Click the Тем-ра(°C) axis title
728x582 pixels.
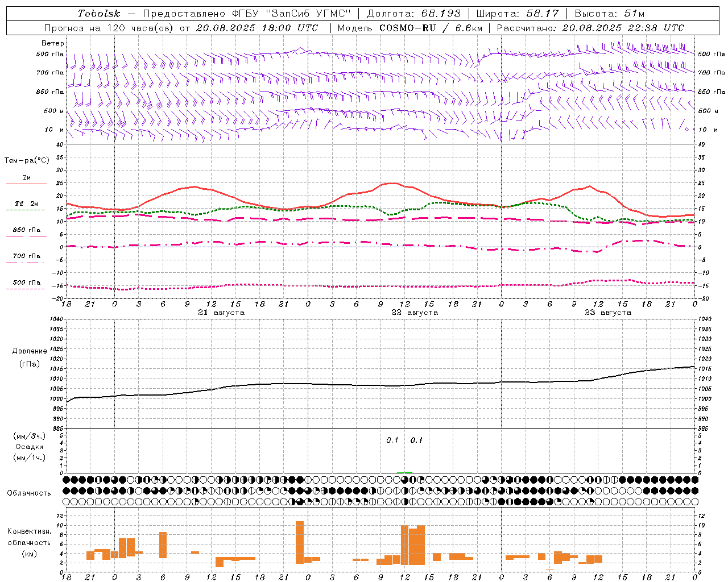pyautogui.click(x=27, y=161)
